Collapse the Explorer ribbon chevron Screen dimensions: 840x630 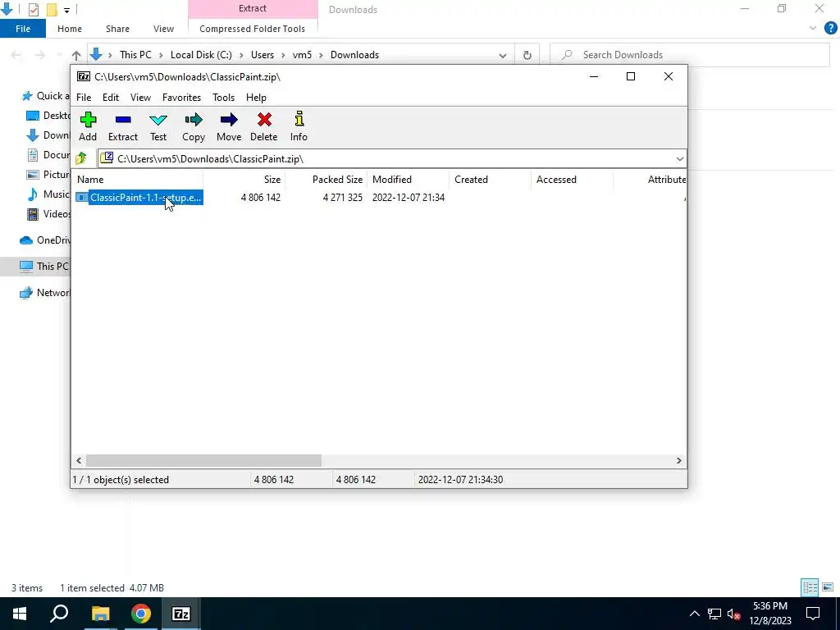point(813,29)
